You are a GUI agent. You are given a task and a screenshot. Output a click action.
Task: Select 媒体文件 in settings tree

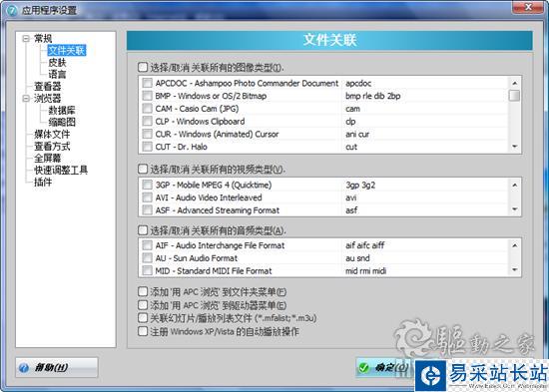(x=52, y=134)
